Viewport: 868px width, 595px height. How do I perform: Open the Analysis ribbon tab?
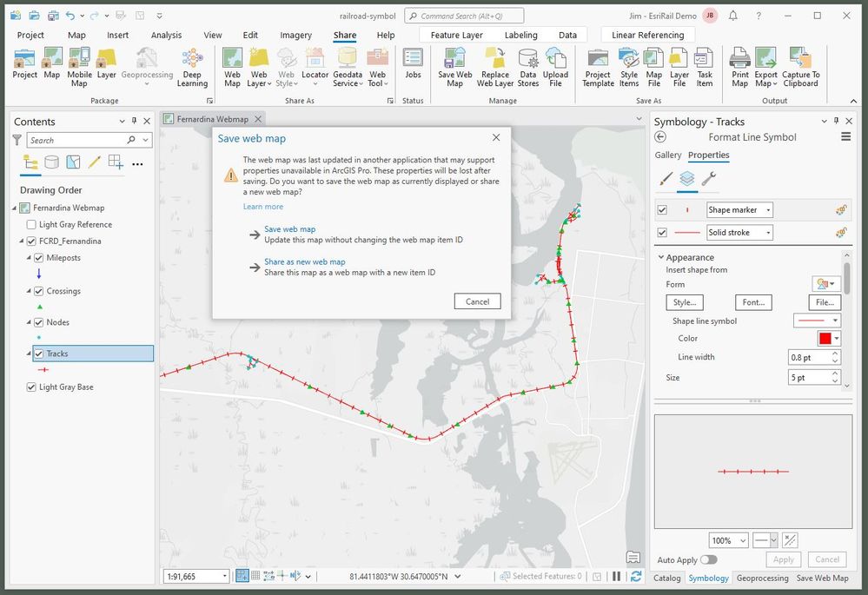(166, 35)
